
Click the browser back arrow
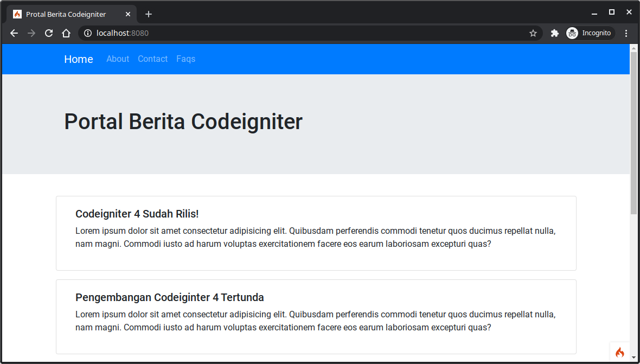(14, 33)
